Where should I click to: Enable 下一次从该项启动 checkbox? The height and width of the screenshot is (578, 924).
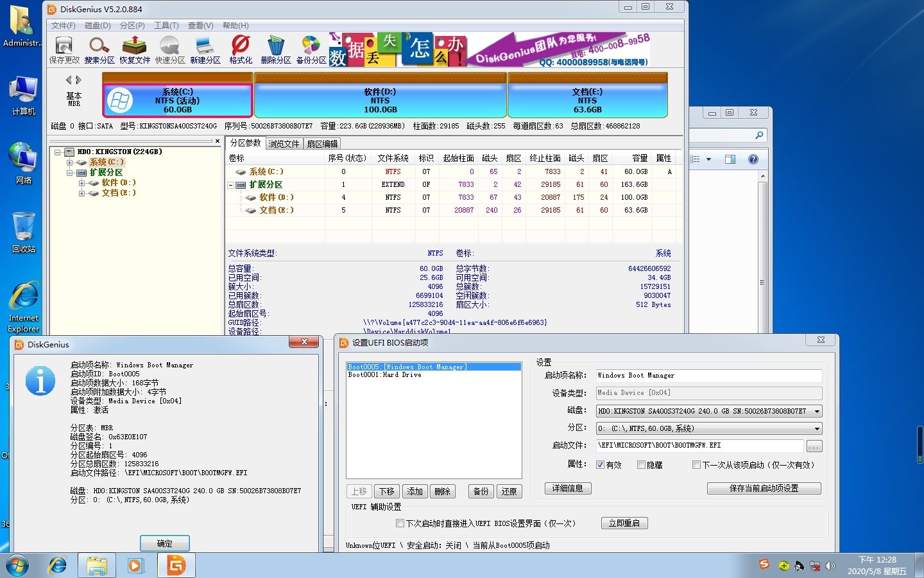[x=696, y=465]
